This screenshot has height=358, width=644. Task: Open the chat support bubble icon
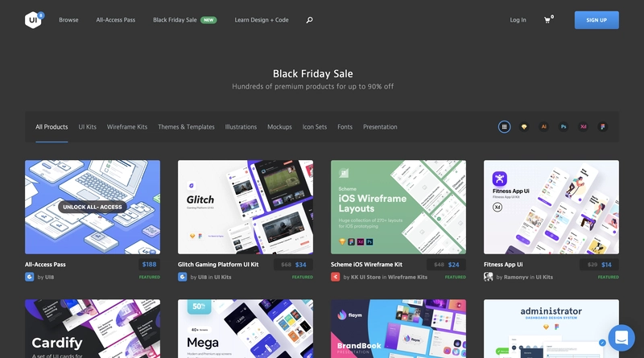[621, 338]
